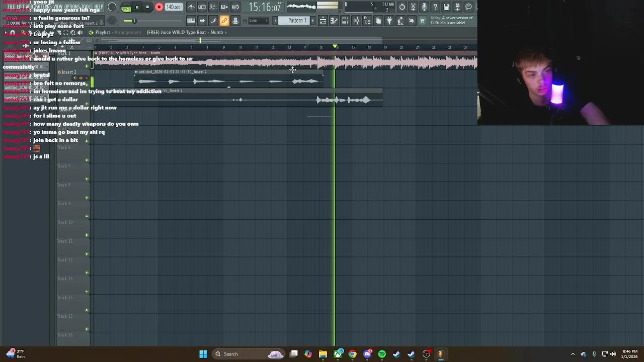The width and height of the screenshot is (644, 362).
Task: Click one-click audio recording microphone icon
Action: click(x=424, y=7)
